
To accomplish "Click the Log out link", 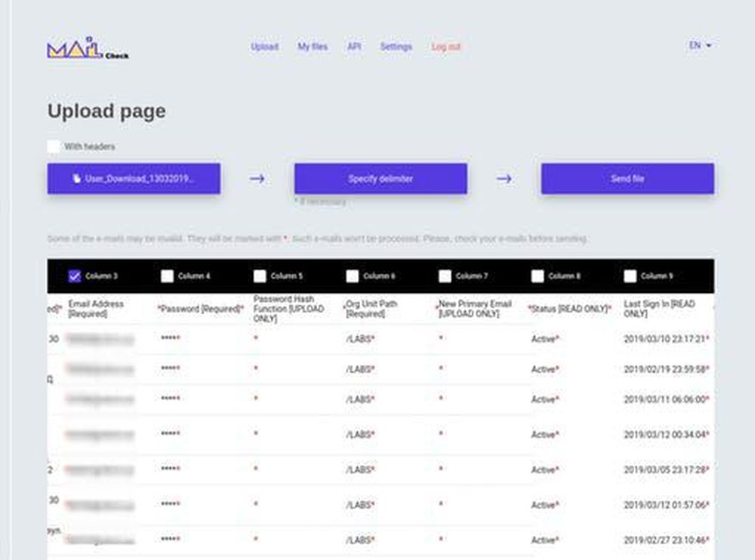I will point(446,47).
